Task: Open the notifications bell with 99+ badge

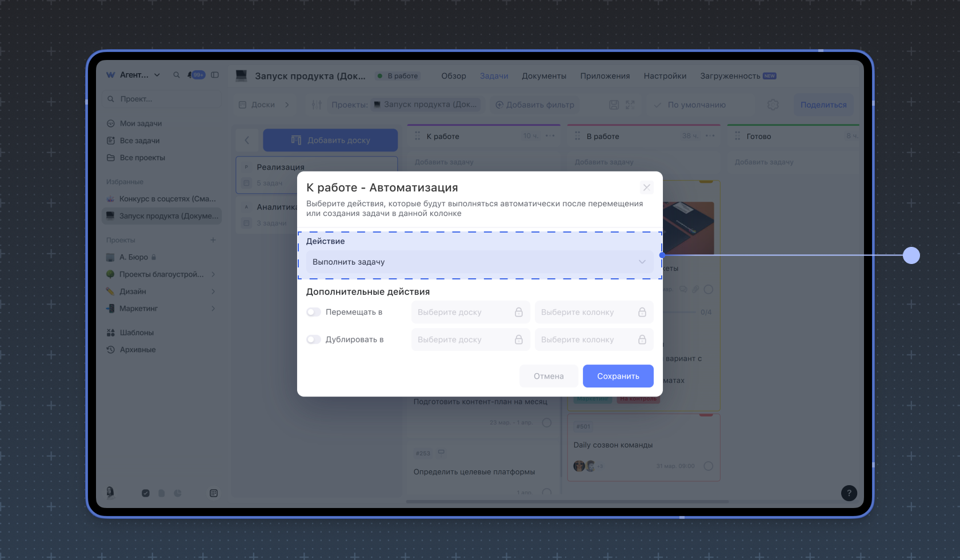Action: (196, 75)
